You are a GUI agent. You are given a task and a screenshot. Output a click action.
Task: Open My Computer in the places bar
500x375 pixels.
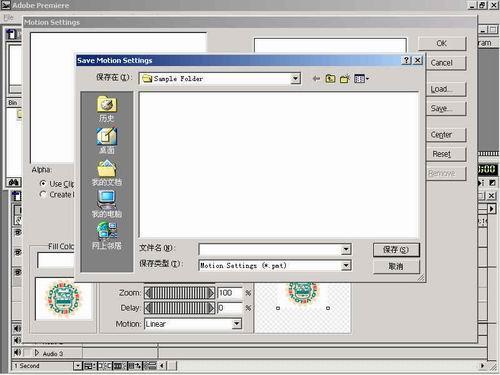click(107, 204)
